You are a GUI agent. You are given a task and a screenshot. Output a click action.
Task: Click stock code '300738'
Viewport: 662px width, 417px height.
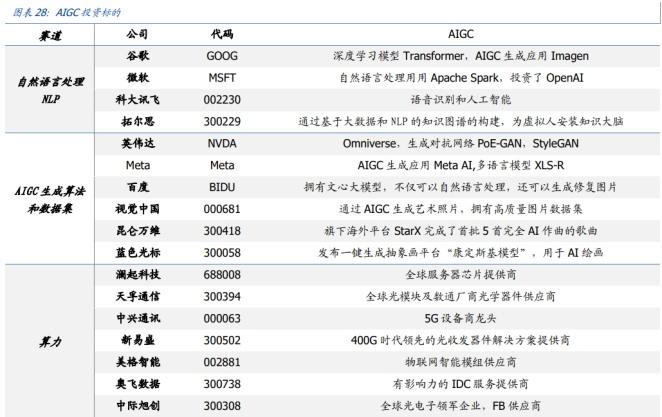click(x=222, y=385)
